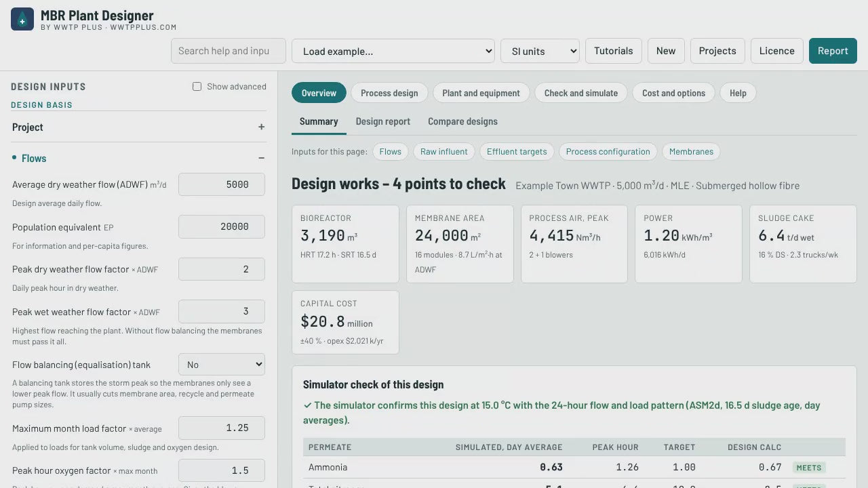Click the Effluent targets input chip
The width and height of the screenshot is (868, 488).
click(x=517, y=152)
